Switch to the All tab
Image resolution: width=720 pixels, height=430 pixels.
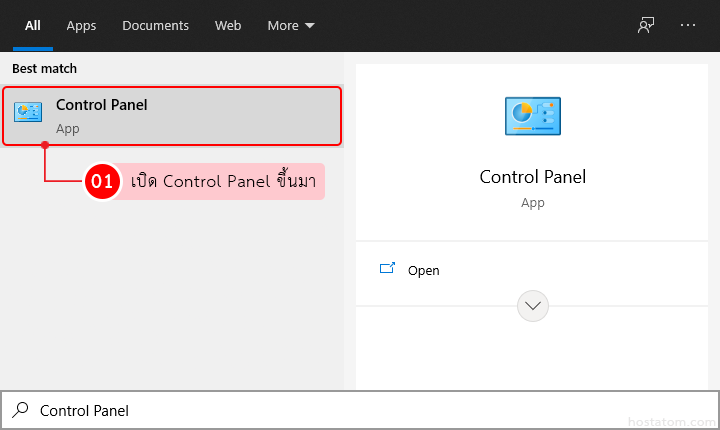click(33, 25)
